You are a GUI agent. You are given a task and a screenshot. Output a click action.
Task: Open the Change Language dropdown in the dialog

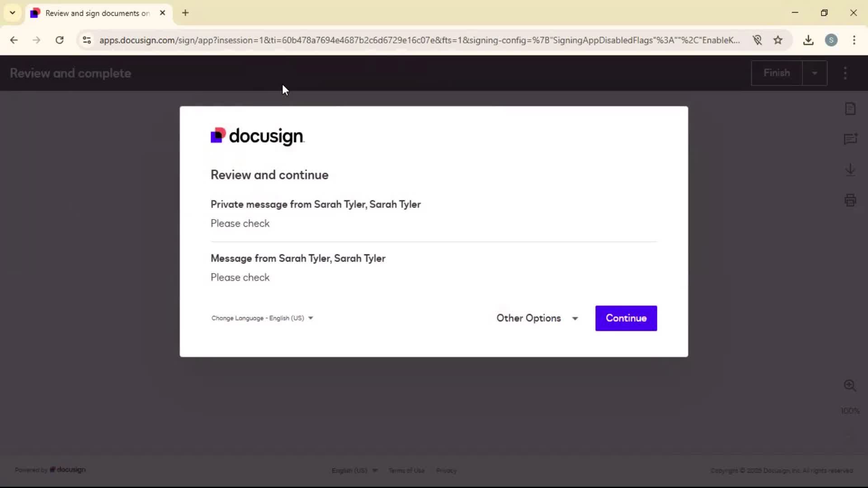[x=262, y=318]
